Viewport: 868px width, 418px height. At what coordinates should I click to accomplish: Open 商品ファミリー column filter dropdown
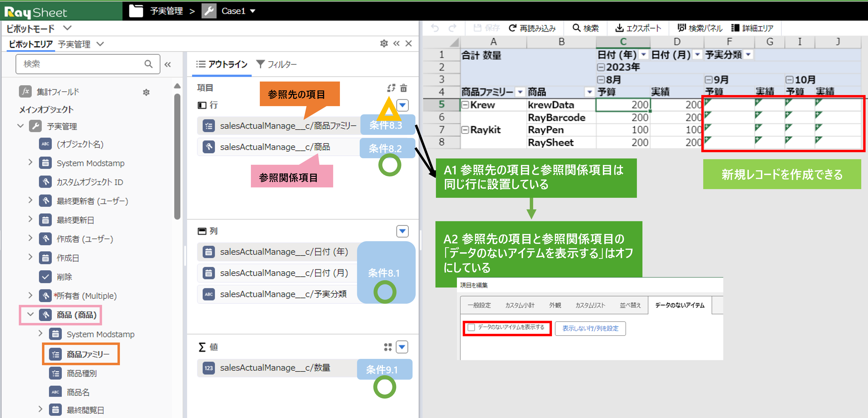520,92
